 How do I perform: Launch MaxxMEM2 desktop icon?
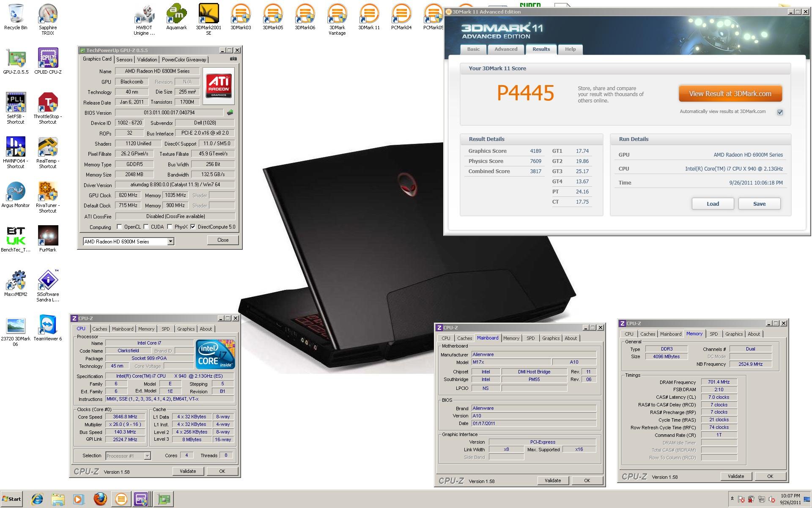click(x=16, y=284)
